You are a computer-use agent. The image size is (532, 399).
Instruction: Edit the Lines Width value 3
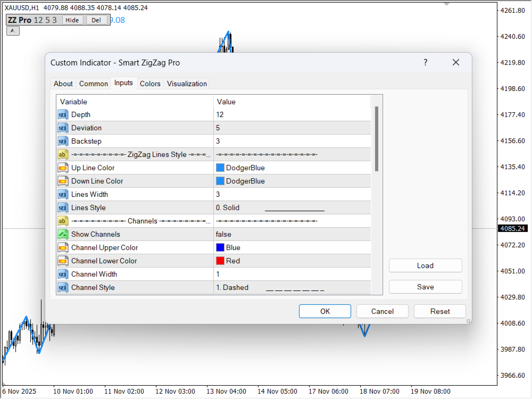pos(292,194)
